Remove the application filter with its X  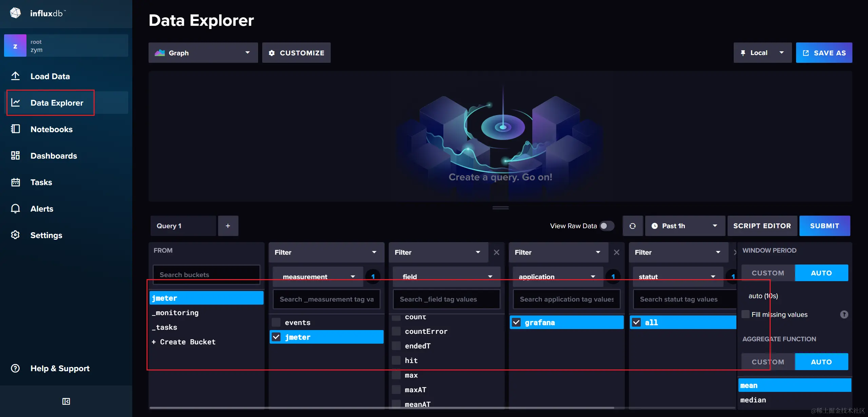[x=617, y=252]
